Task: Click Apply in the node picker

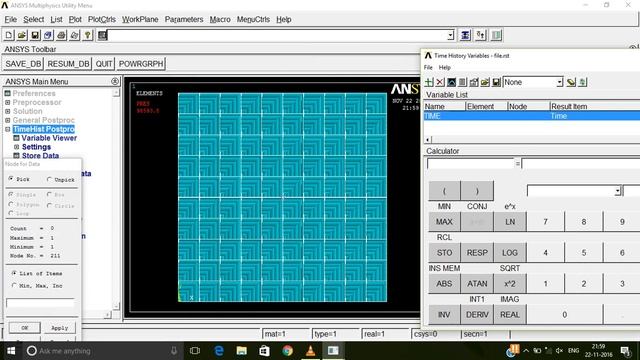Action: (x=60, y=328)
